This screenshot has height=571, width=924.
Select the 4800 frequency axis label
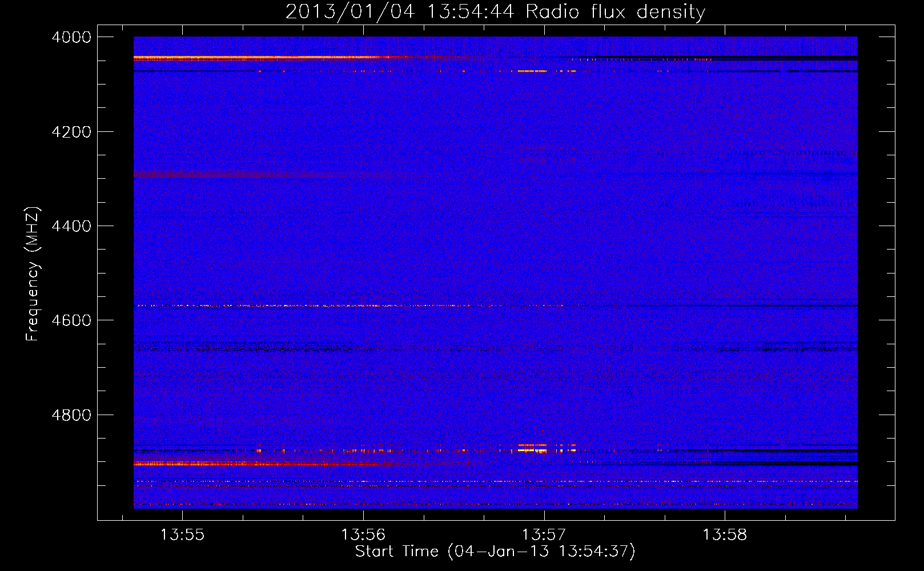point(71,415)
